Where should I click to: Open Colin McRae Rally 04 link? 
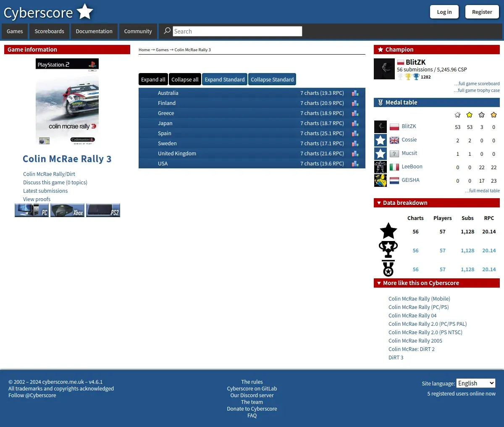(x=412, y=315)
